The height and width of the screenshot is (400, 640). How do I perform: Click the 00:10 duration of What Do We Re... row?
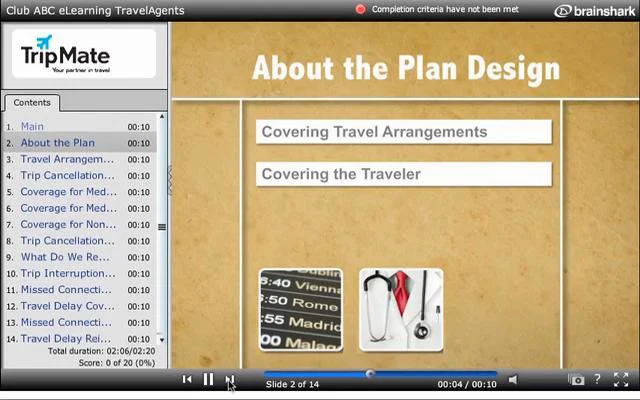pyautogui.click(x=139, y=258)
